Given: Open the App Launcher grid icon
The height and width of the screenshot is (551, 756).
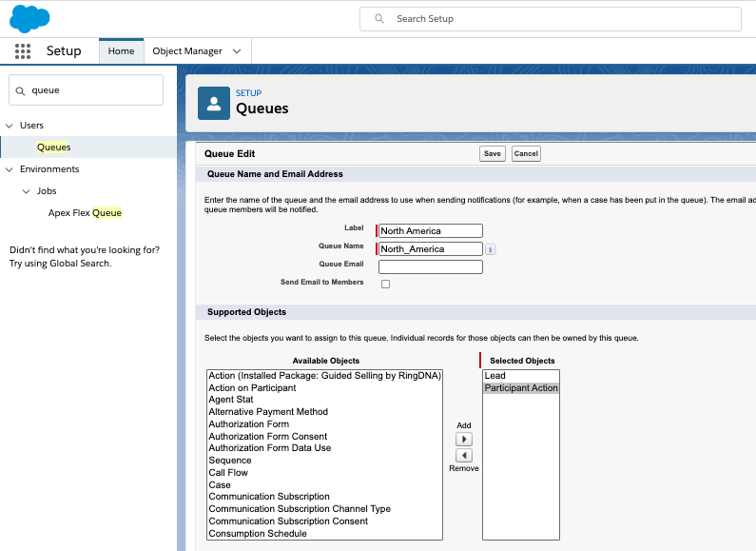Looking at the screenshot, I should point(23,51).
